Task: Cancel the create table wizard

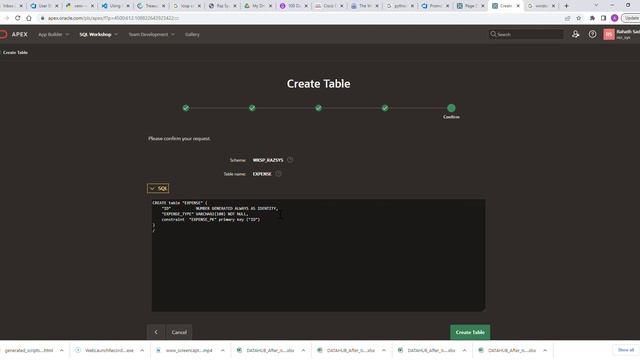Action: click(x=179, y=332)
